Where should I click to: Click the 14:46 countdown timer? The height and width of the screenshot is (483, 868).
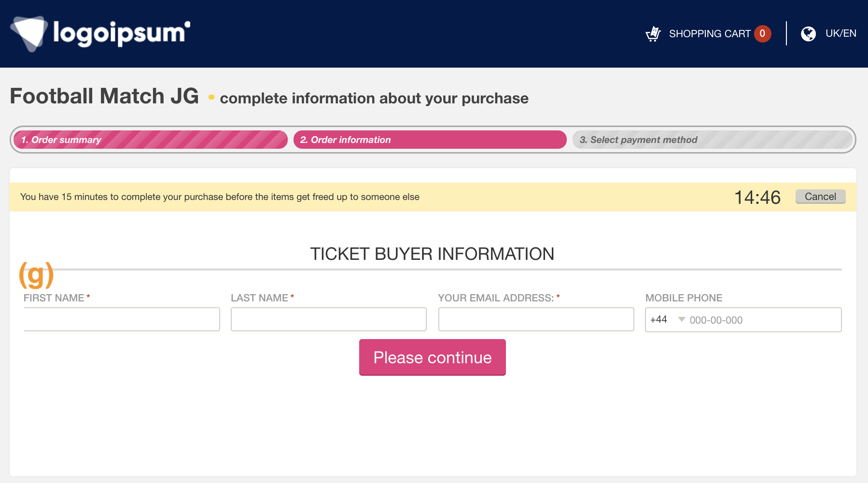coord(757,197)
